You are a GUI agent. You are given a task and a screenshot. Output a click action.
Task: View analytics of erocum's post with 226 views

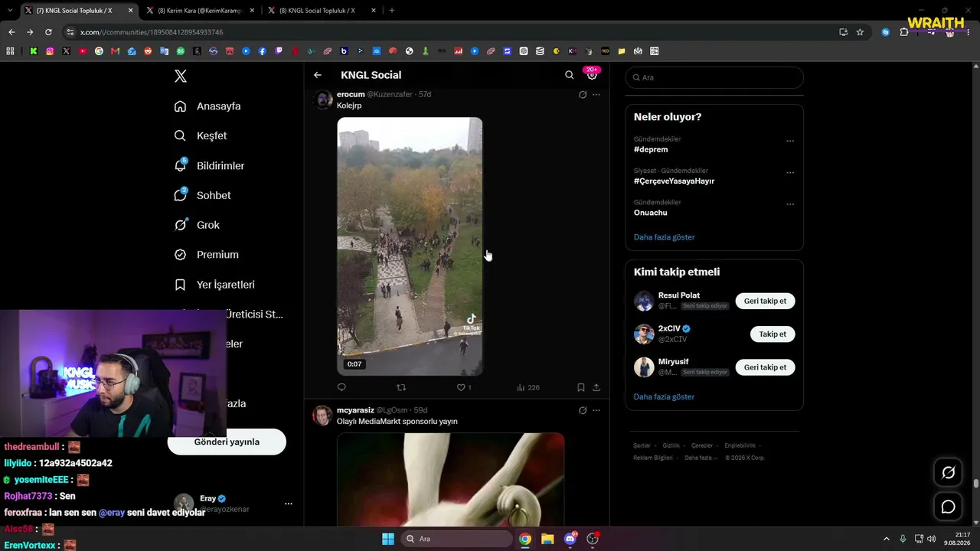528,387
